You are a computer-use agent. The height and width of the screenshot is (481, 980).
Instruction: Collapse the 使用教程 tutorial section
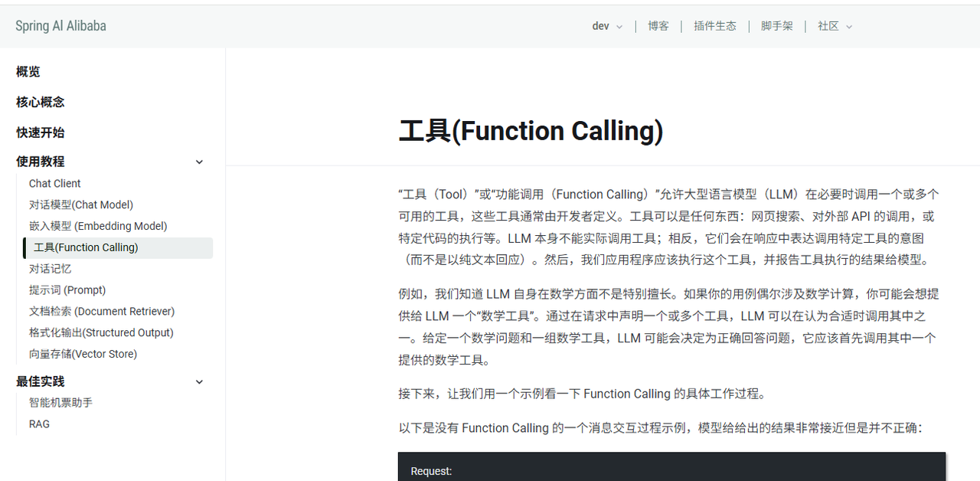pyautogui.click(x=199, y=162)
